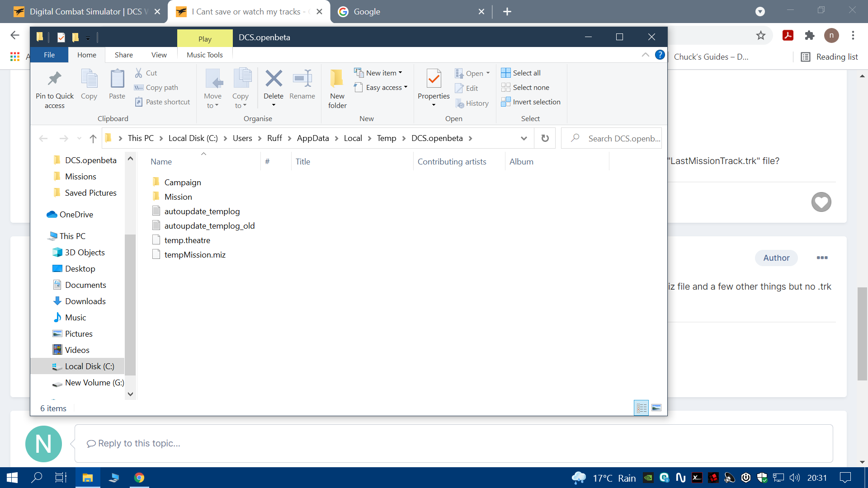
Task: Open a new Chrome tab
Action: click(507, 12)
